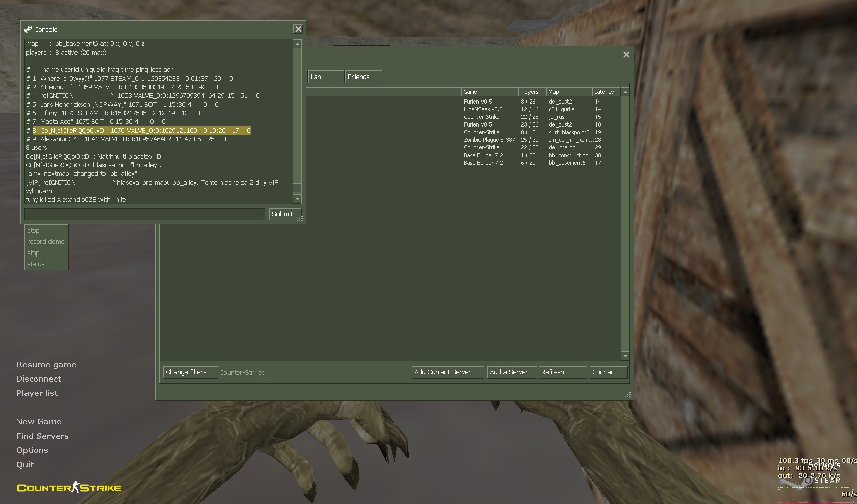This screenshot has width=857, height=504.
Task: Select Disconnect in main menu
Action: point(39,379)
